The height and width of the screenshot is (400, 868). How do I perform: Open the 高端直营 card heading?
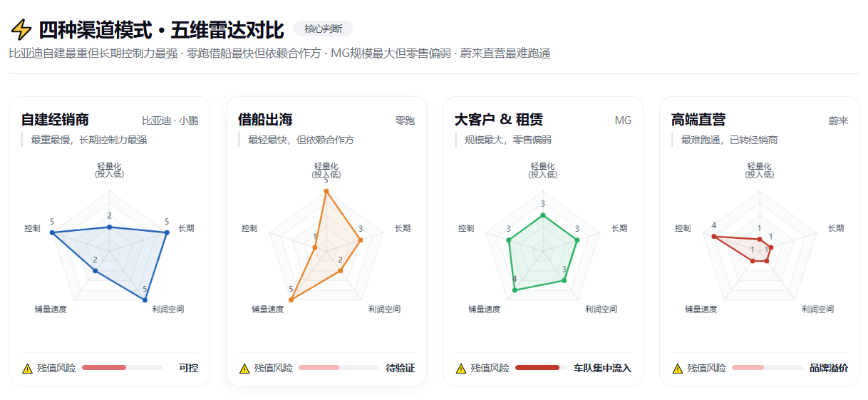click(x=698, y=120)
